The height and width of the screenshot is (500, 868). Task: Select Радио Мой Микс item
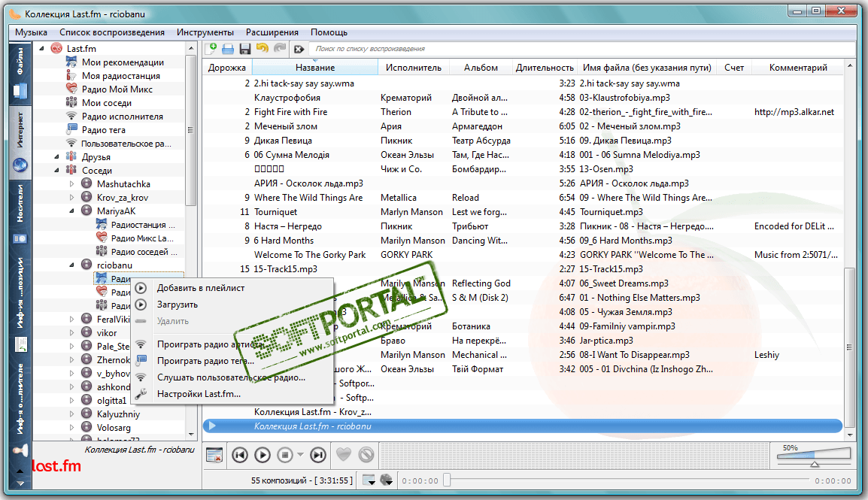117,89
